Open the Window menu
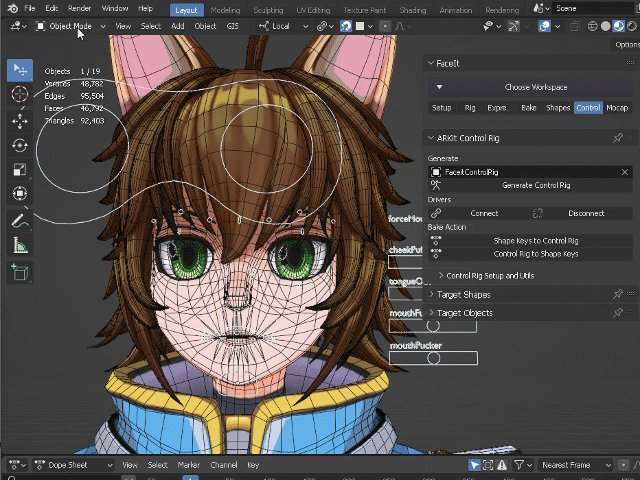The width and height of the screenshot is (640, 480). click(115, 8)
